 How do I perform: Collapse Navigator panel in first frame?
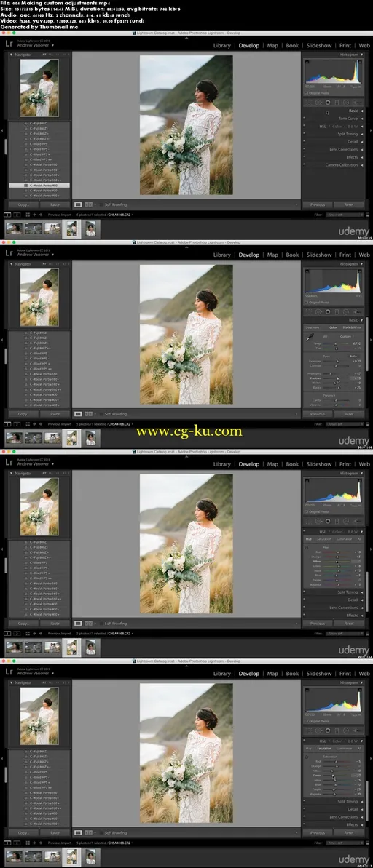click(11, 55)
